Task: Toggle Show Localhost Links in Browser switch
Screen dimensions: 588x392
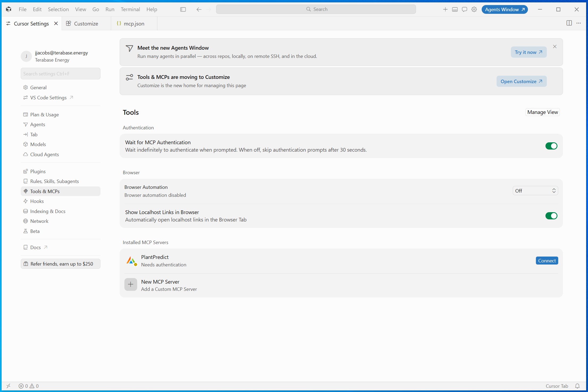Action: [551, 216]
